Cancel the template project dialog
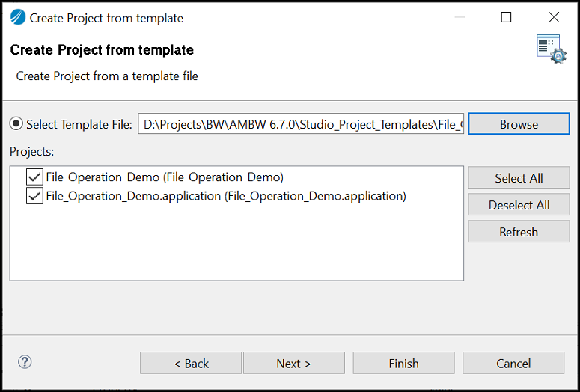This screenshot has height=392, width=580. point(513,363)
